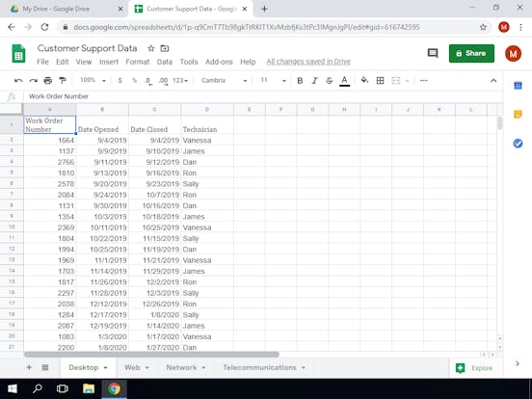This screenshot has height=399, width=532.
Task: Reload the page in Chrome
Action: coord(44,27)
